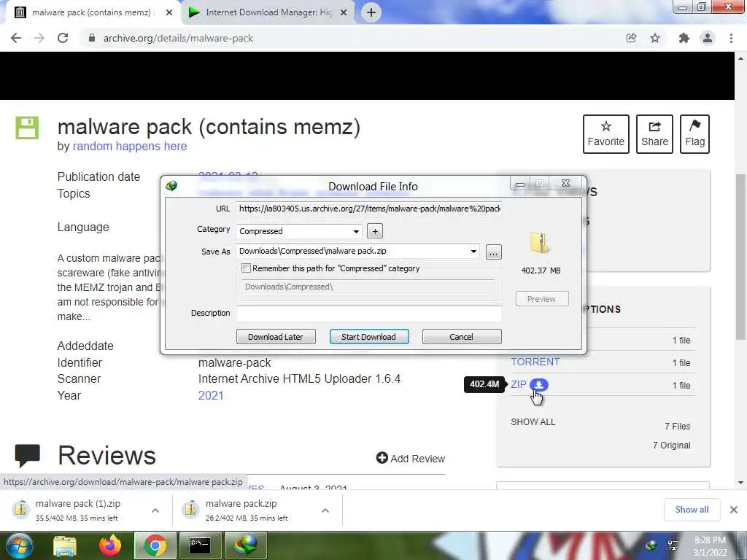
Task: Enable Remember this path for Compressed category
Action: [x=247, y=268]
